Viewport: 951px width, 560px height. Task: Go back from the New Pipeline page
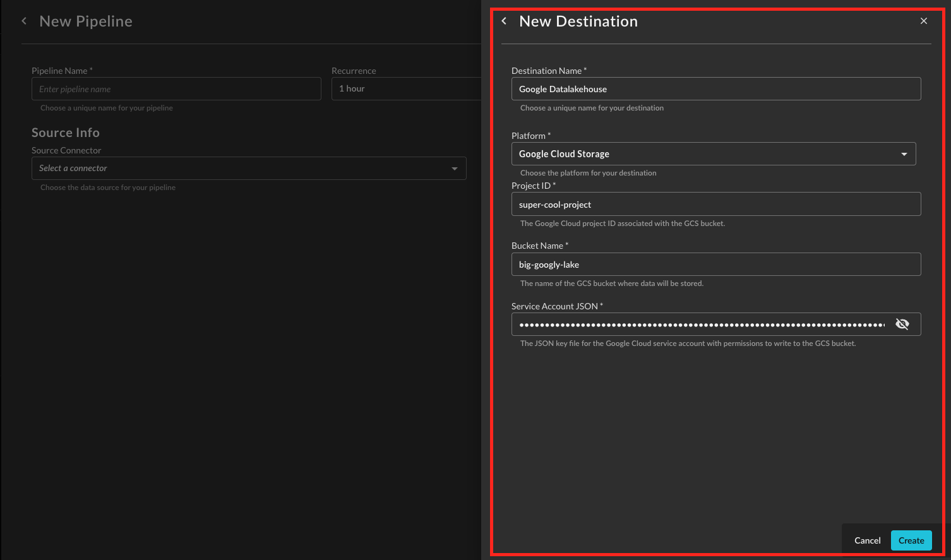click(24, 21)
